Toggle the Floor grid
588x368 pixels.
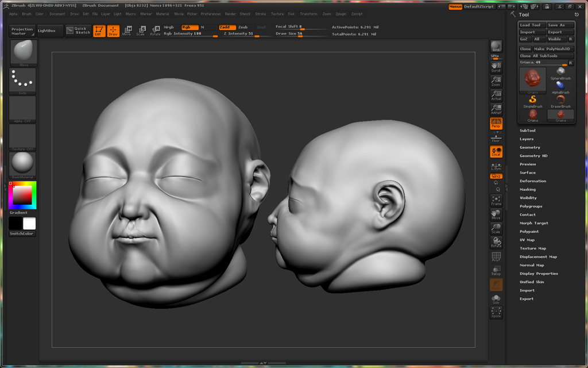point(496,137)
